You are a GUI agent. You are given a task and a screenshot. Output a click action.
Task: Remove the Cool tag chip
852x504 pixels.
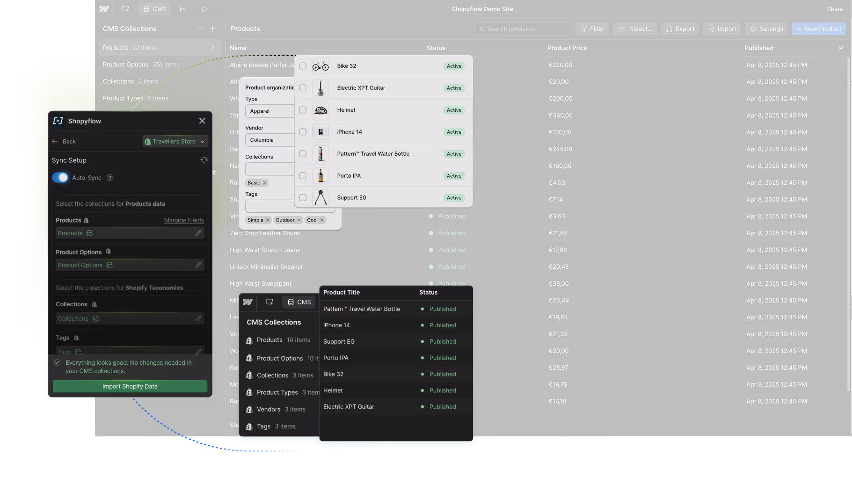click(322, 220)
